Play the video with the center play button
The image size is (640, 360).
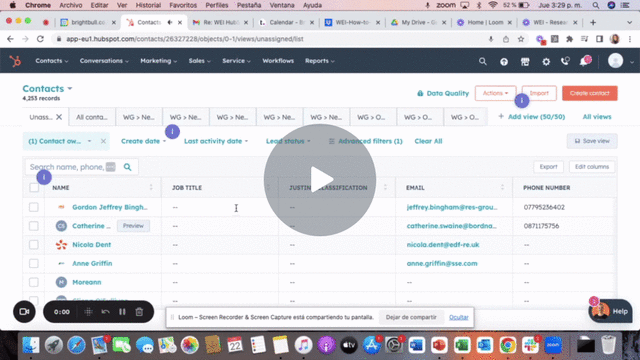point(320,180)
